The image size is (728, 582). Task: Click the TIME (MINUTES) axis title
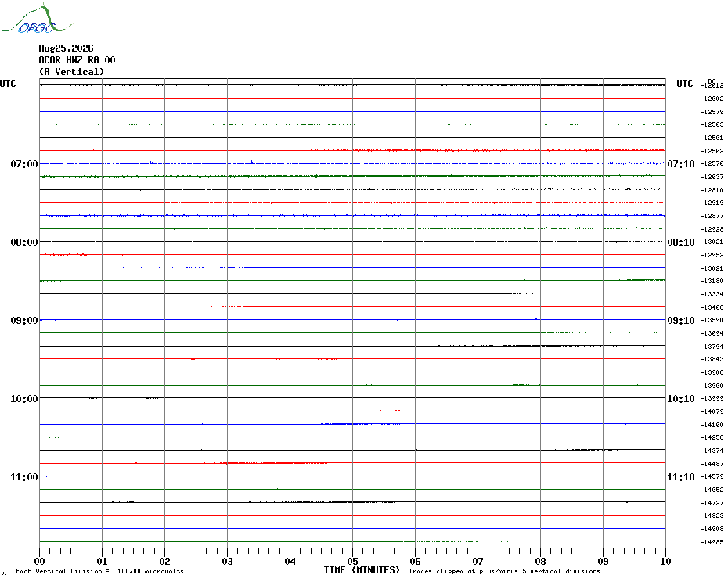pyautogui.click(x=362, y=570)
